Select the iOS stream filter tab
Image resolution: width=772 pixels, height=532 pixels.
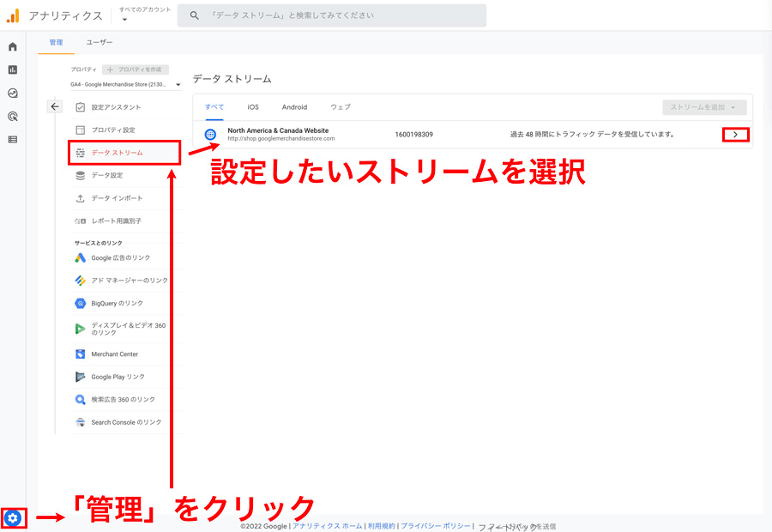tap(253, 107)
